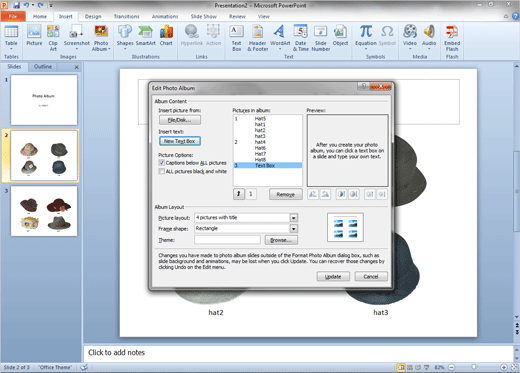The height and width of the screenshot is (373, 520).
Task: Insert Date & Time
Action: 301,38
